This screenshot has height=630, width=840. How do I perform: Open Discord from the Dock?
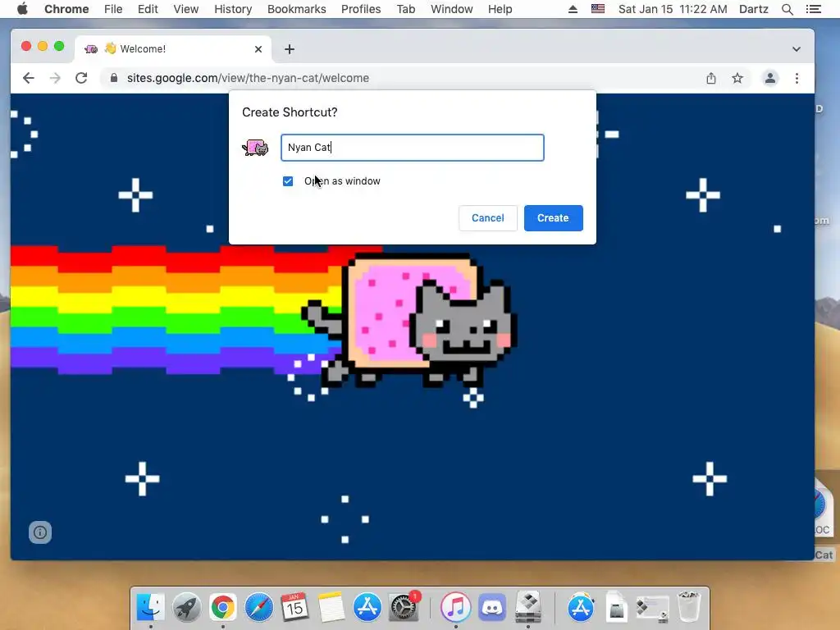pos(492,607)
